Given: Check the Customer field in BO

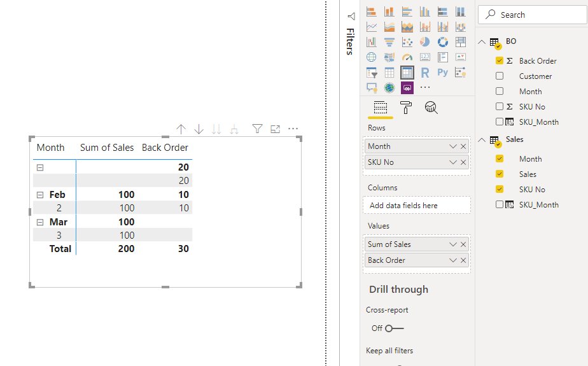Looking at the screenshot, I should (499, 76).
